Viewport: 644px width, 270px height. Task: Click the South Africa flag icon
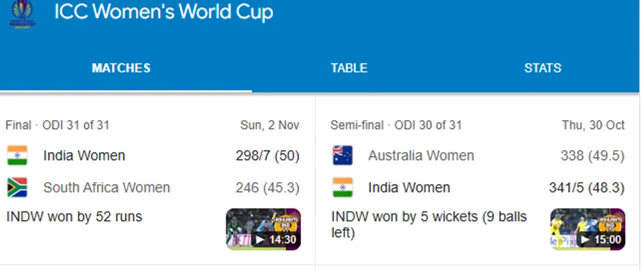pyautogui.click(x=17, y=188)
